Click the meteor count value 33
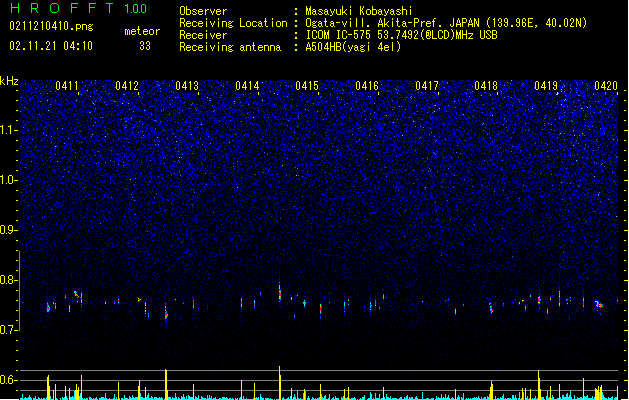Viewport: 629px width, 400px height. point(145,46)
